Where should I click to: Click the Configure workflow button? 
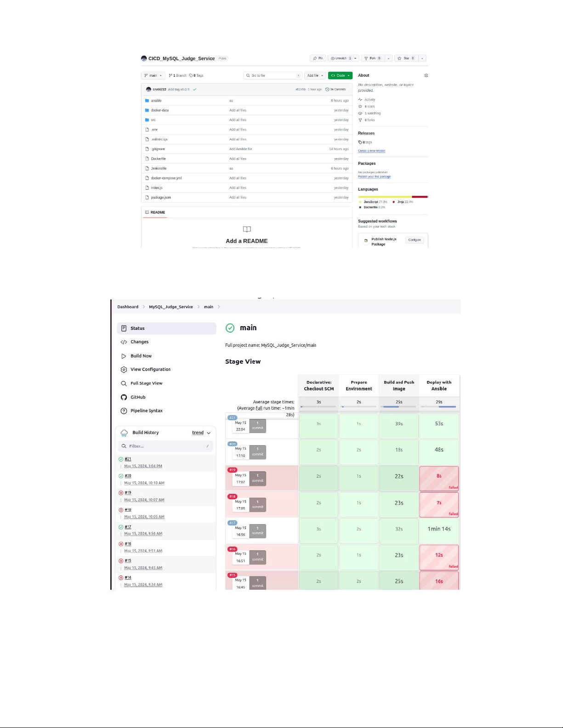(414, 240)
